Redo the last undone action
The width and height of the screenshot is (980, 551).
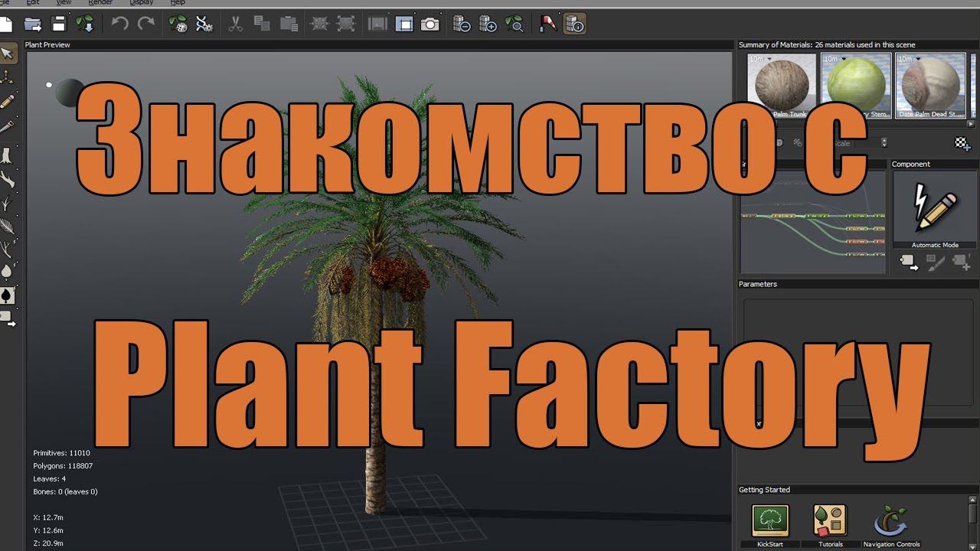(145, 24)
